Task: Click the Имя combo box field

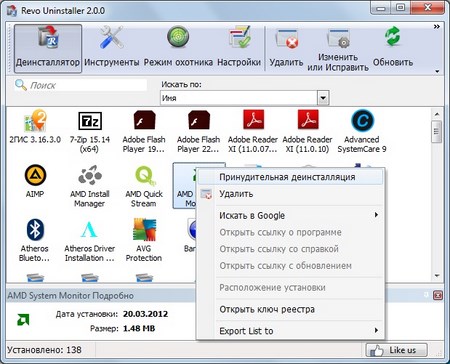Action: tap(239, 98)
